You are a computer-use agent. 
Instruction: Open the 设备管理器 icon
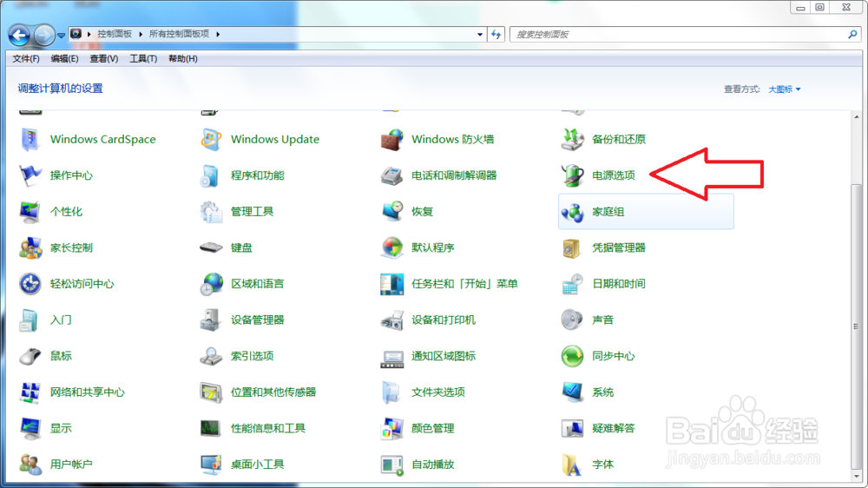(211, 320)
